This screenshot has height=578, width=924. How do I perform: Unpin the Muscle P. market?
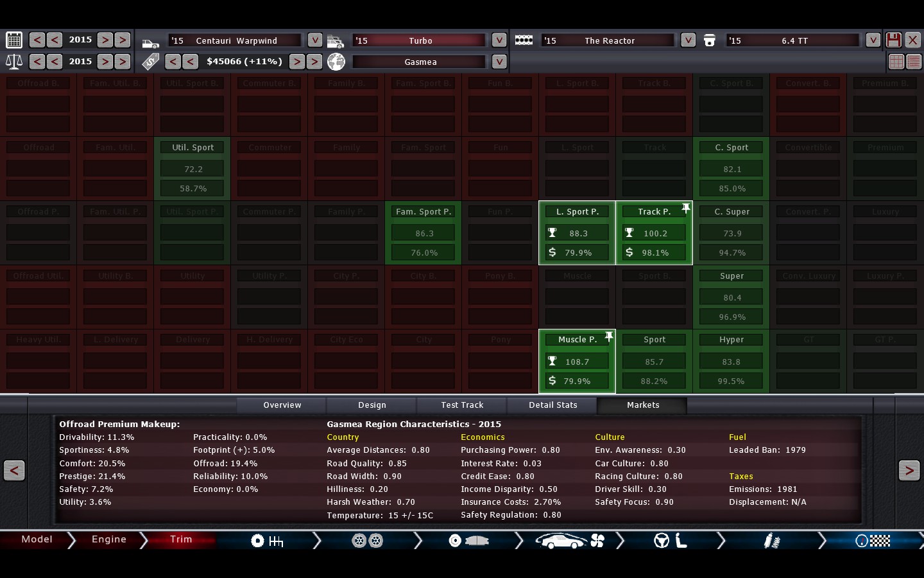(x=609, y=337)
